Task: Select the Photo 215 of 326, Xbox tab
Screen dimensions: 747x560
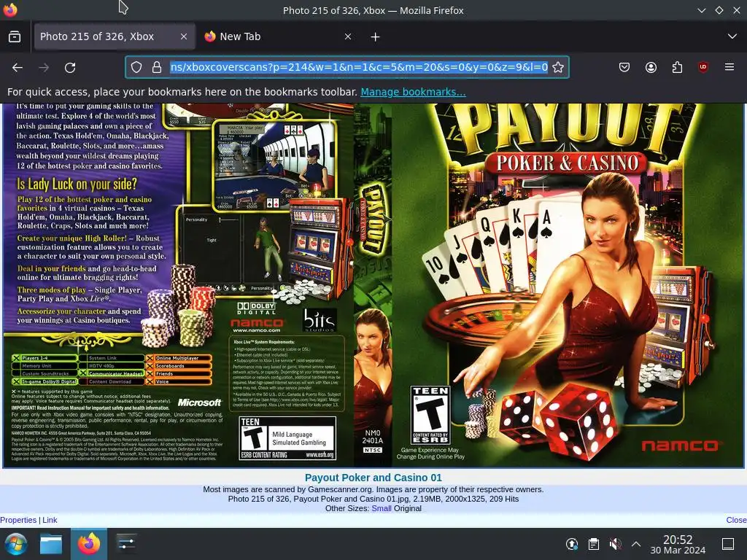Action: click(x=115, y=36)
